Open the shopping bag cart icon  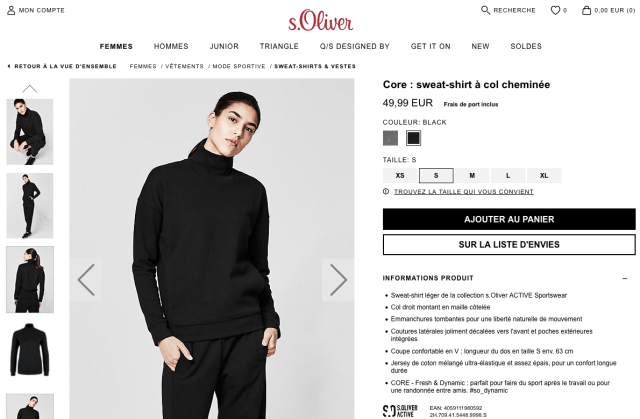coord(586,10)
